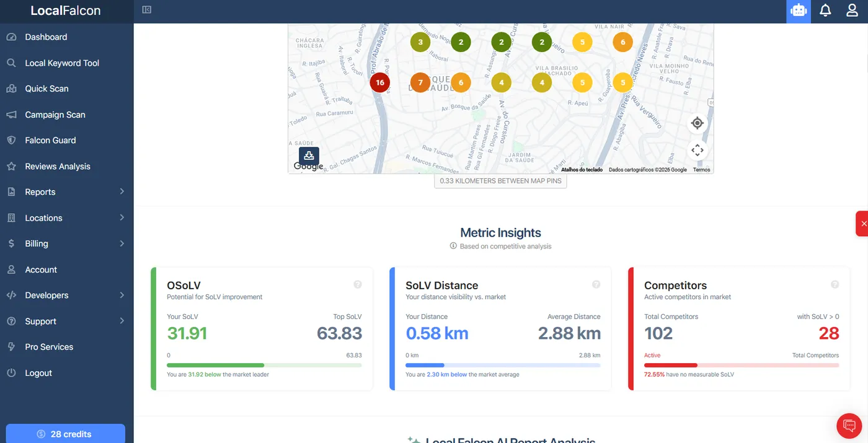Viewport: 868px width, 443px height.
Task: Click Top SoLV value 63.83
Action: 339,333
